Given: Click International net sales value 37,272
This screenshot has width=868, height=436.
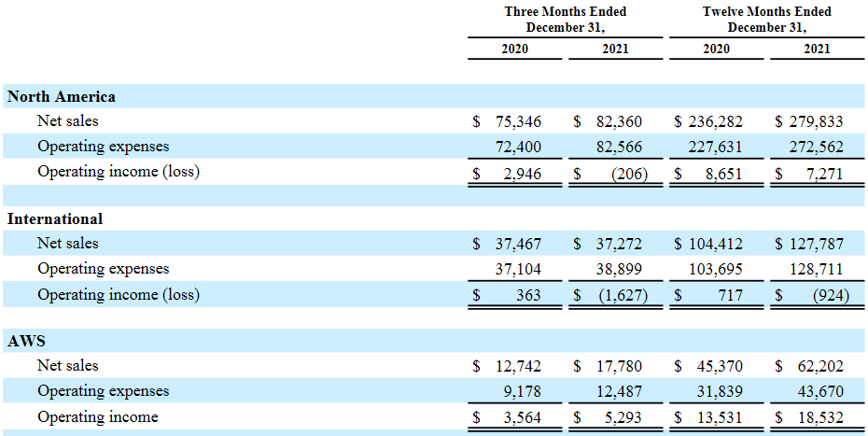Looking at the screenshot, I should (x=620, y=244).
